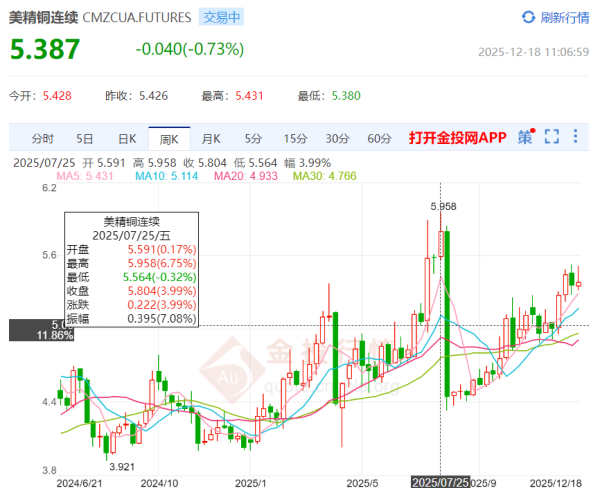600x488 pixels.
Task: Switch to the 分时 intraday chart tab
Action: click(x=42, y=139)
